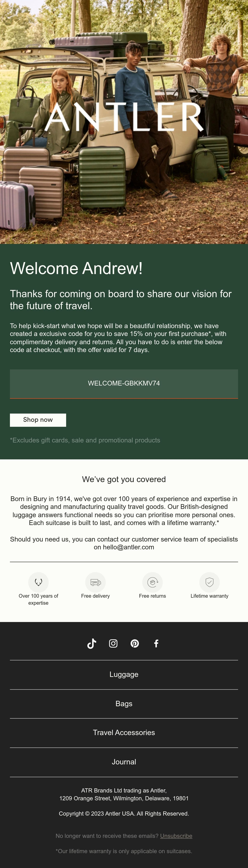Open the TikTok social icon
Image resolution: width=248 pixels, height=868 pixels.
tap(92, 644)
